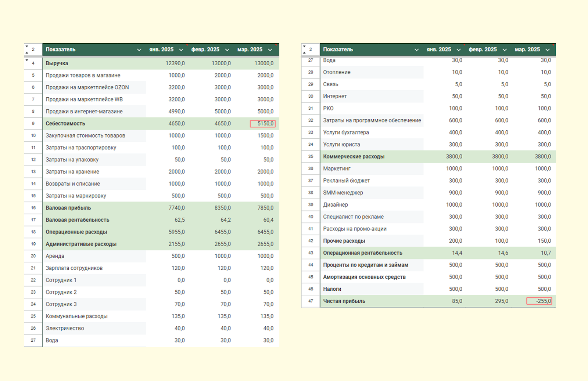This screenshot has width=588, height=381.
Task: Open янв. 2025 filter dropdown in left table
Action: point(181,50)
